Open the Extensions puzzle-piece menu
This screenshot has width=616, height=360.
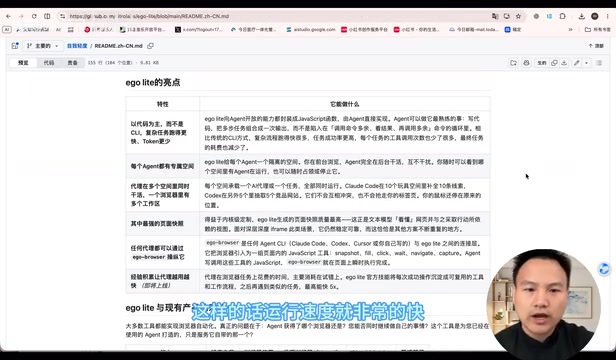(562, 16)
